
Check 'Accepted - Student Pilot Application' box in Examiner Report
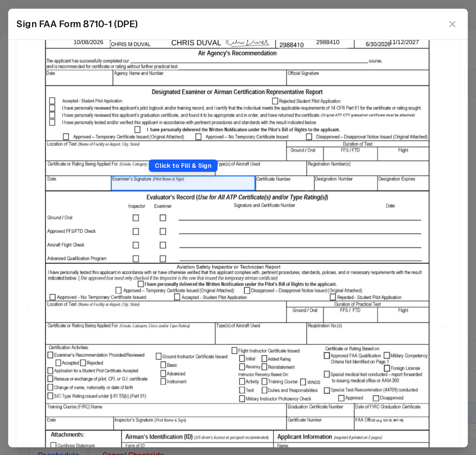pos(52,101)
